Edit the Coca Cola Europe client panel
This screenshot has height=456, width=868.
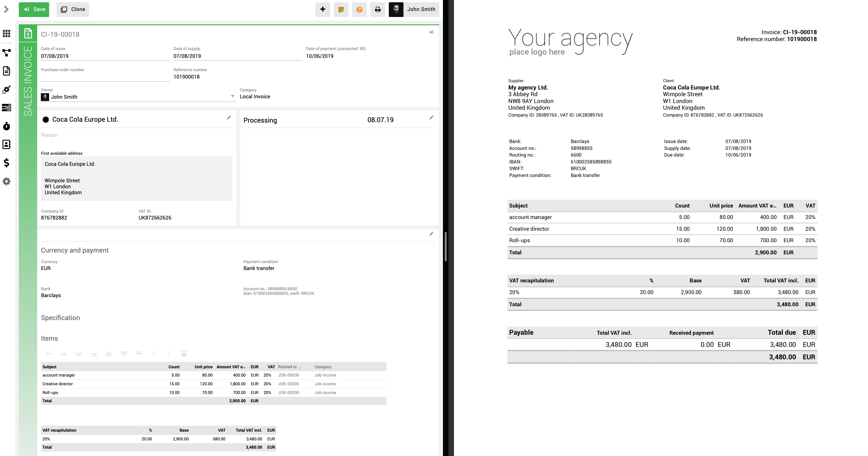point(229,118)
